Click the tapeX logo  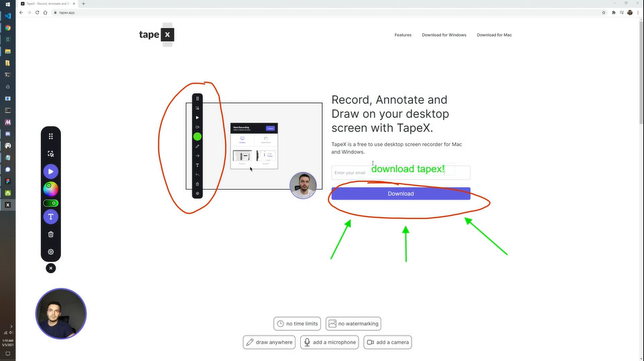point(157,35)
